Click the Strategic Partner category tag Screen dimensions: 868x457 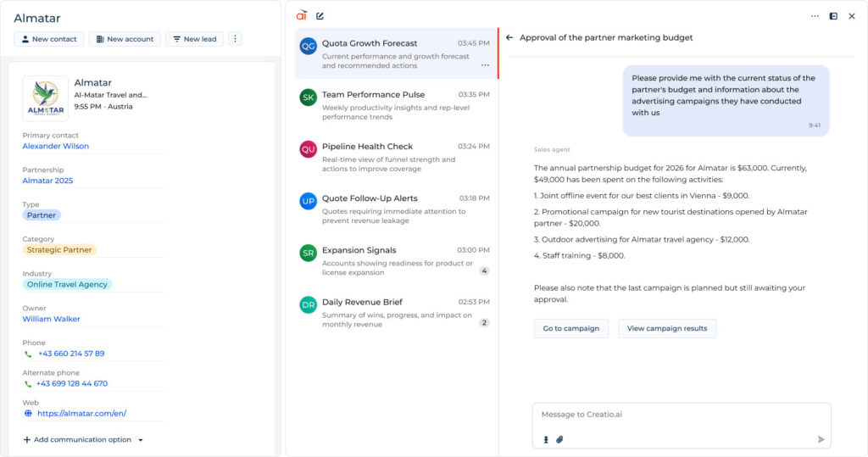tap(59, 250)
